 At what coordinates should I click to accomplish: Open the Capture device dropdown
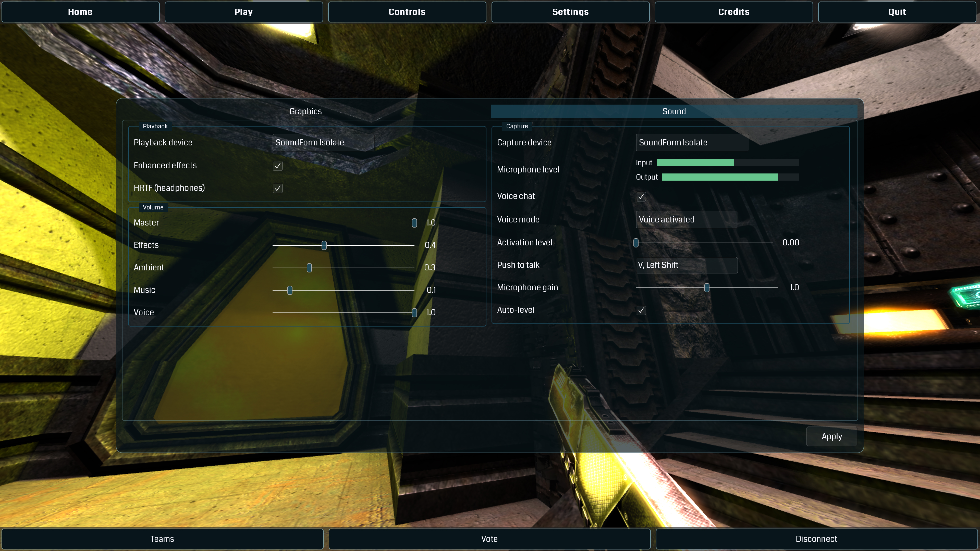tap(692, 143)
